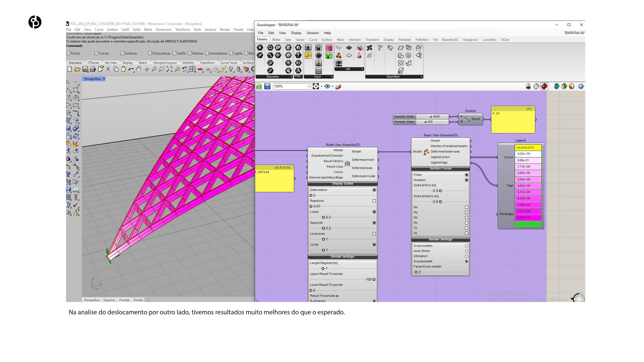Select the Pan hand tool in Rhino toolbar
Image resolution: width=644 pixels, height=362 pixels.
click(139, 69)
